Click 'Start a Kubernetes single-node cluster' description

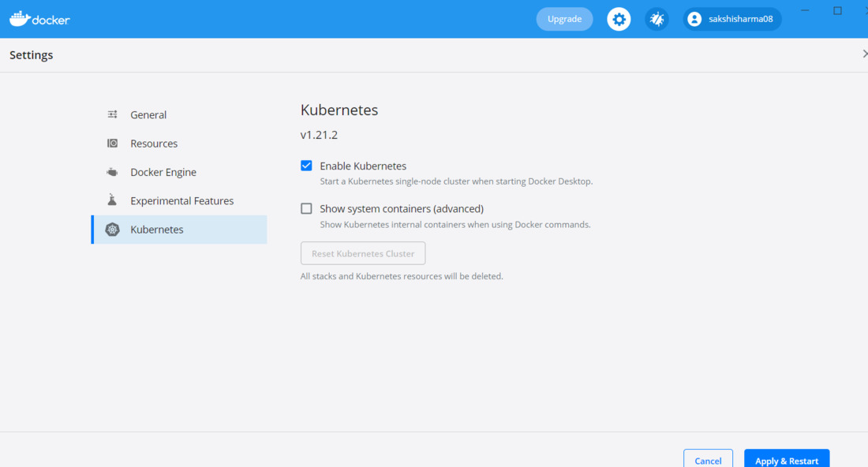click(x=456, y=181)
